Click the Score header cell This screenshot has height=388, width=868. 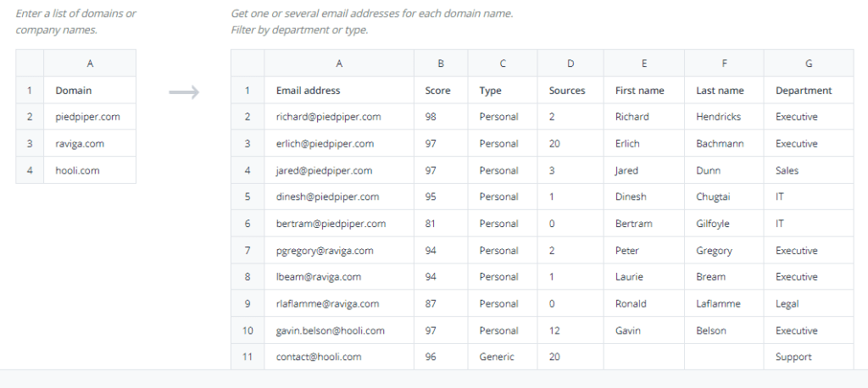click(441, 90)
